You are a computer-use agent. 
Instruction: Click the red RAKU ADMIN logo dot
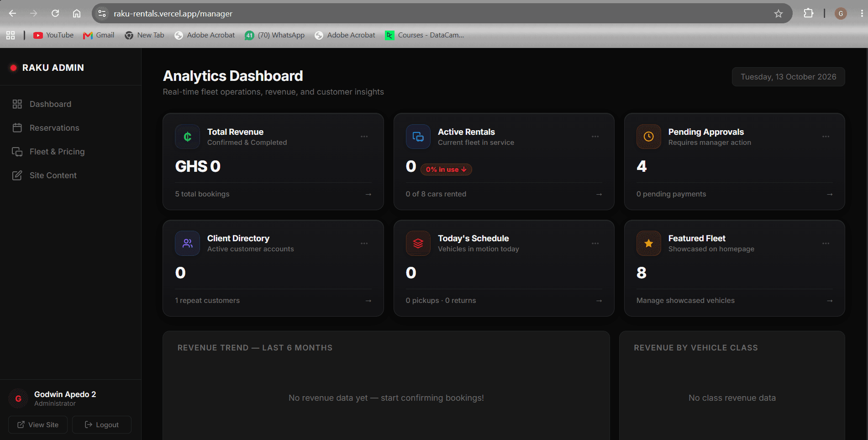[13, 68]
